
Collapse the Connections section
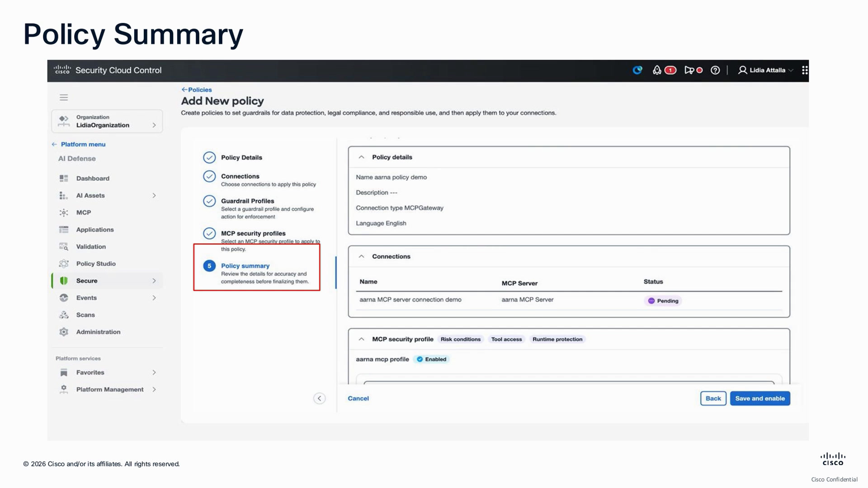361,256
